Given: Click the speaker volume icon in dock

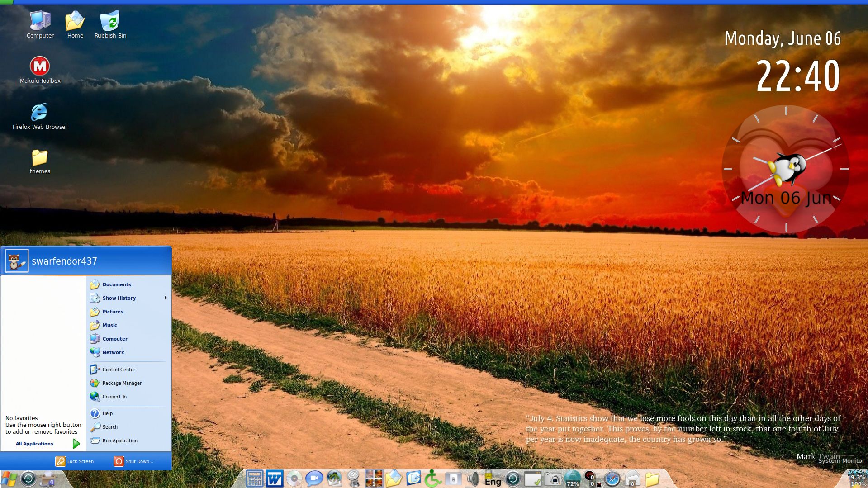Looking at the screenshot, I should click(473, 479).
